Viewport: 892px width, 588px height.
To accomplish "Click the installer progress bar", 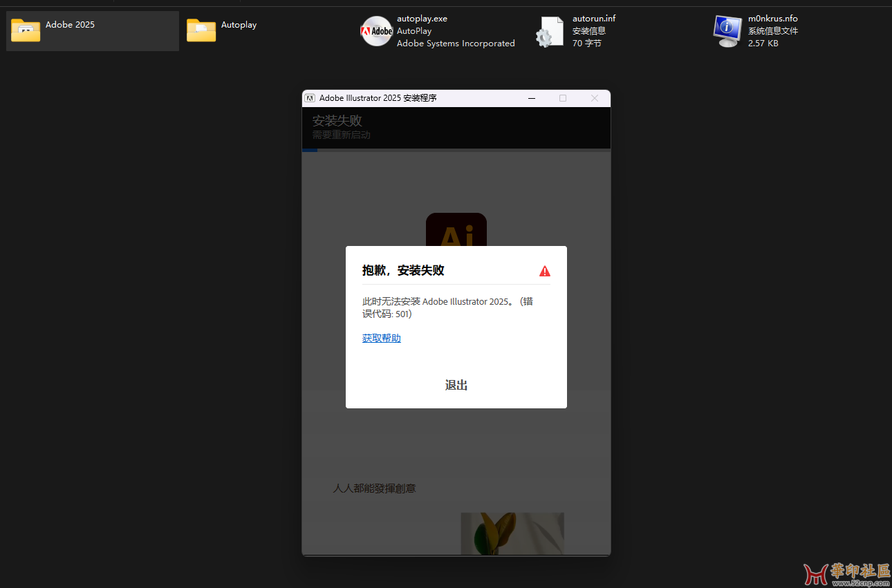I will click(456, 150).
